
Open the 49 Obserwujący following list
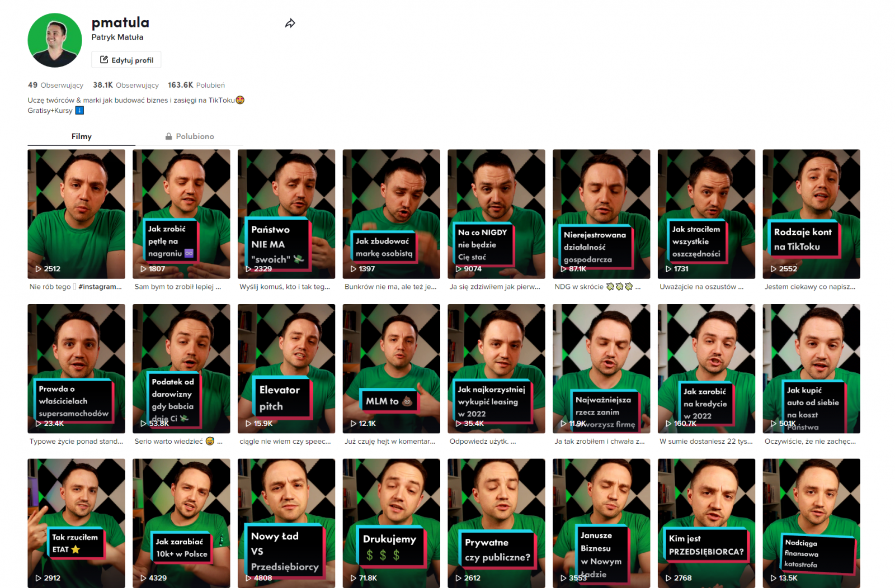click(55, 85)
